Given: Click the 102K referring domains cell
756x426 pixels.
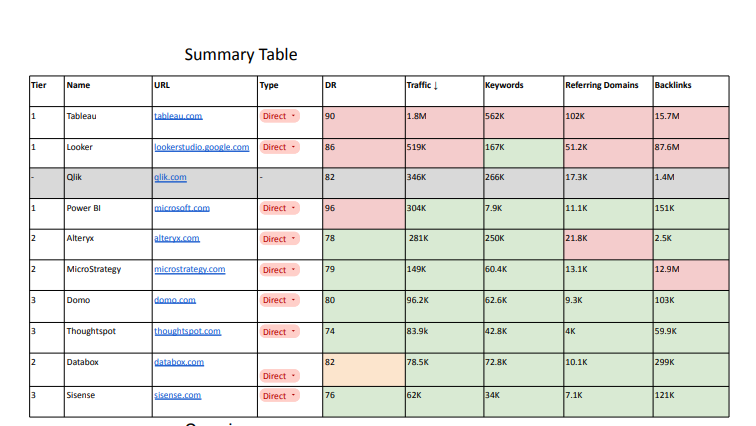Looking at the screenshot, I should click(608, 122).
